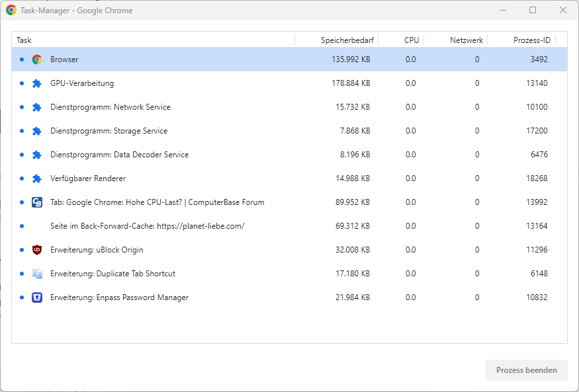The height and width of the screenshot is (392, 579).
Task: Select the Verfügbarer Renderer row
Action: point(290,178)
